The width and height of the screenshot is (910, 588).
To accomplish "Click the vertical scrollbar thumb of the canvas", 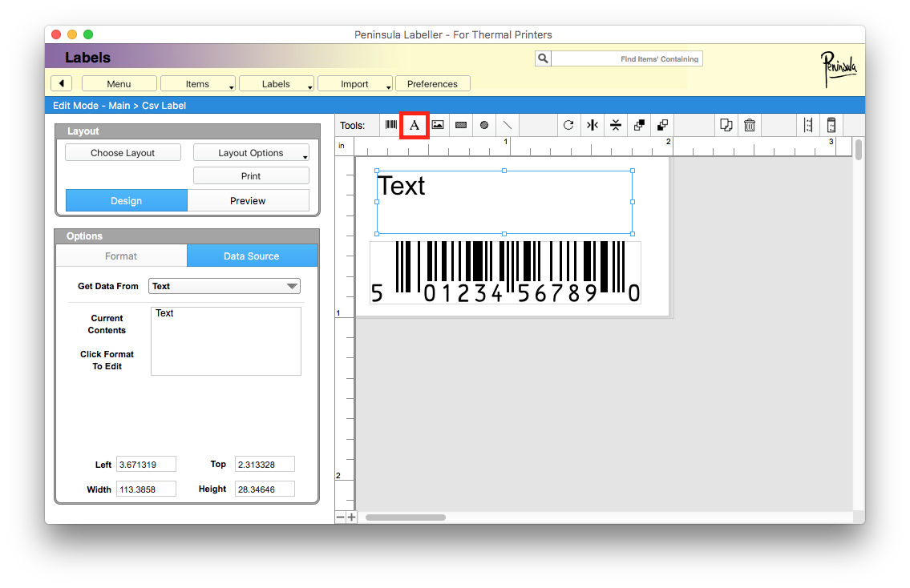I will (x=859, y=150).
